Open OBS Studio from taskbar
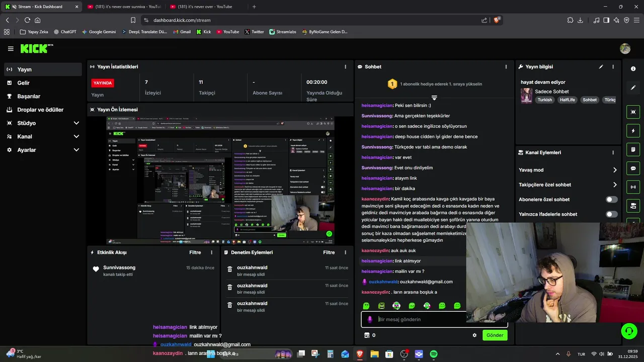644x362 pixels. click(404, 354)
